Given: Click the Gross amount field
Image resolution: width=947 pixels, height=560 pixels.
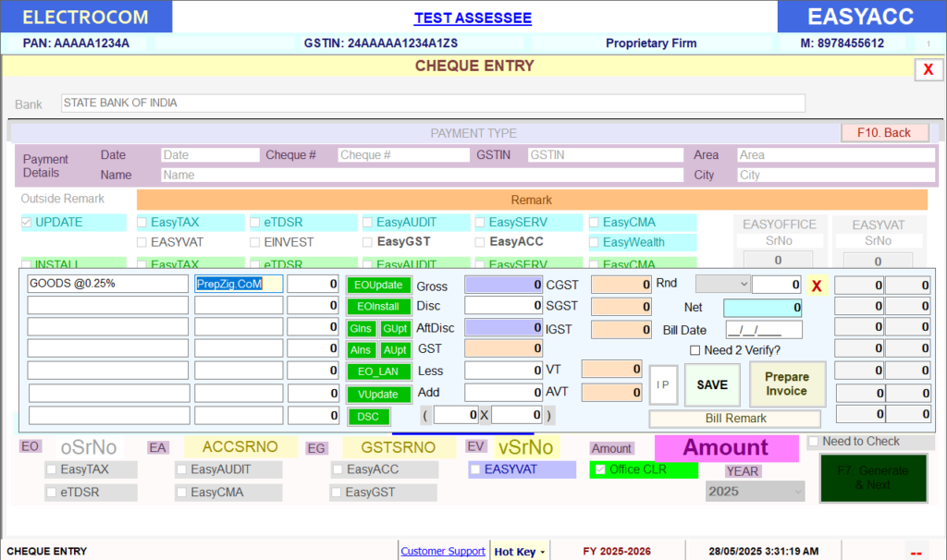Looking at the screenshot, I should point(503,285).
